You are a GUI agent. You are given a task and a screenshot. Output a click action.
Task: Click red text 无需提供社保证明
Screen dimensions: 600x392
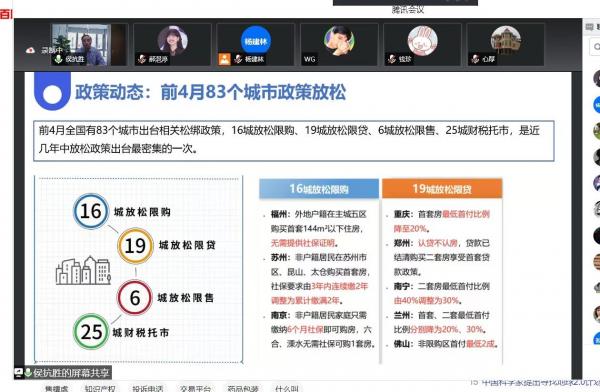tap(303, 243)
